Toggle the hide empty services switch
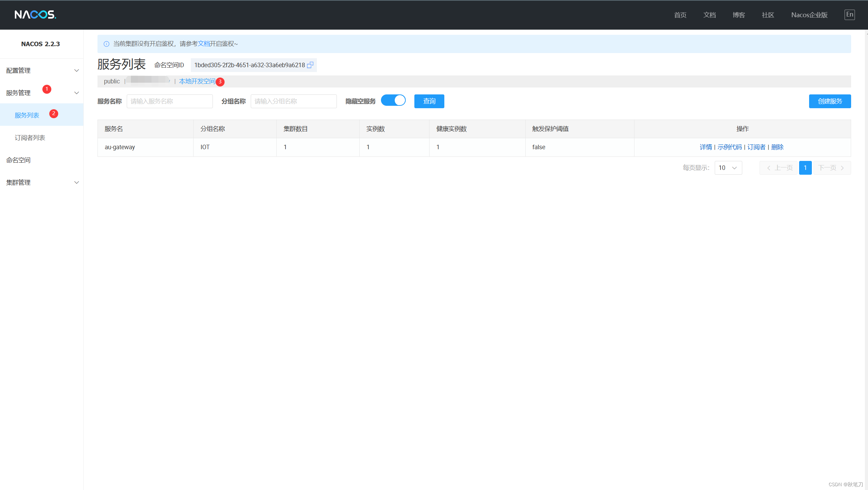Screen dimensions: 868x490 [x=393, y=101]
